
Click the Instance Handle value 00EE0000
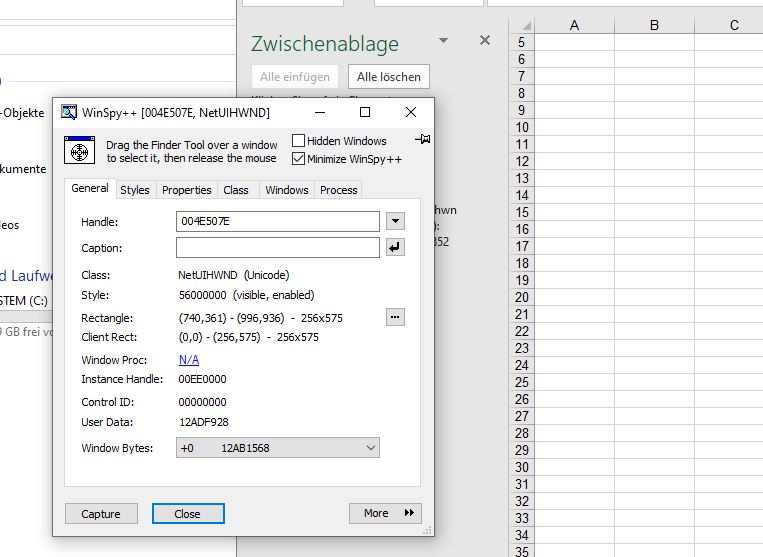tap(202, 379)
